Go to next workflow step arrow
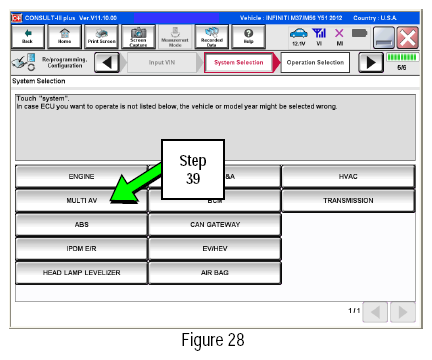Screen dimensions: 432x360 click(371, 62)
